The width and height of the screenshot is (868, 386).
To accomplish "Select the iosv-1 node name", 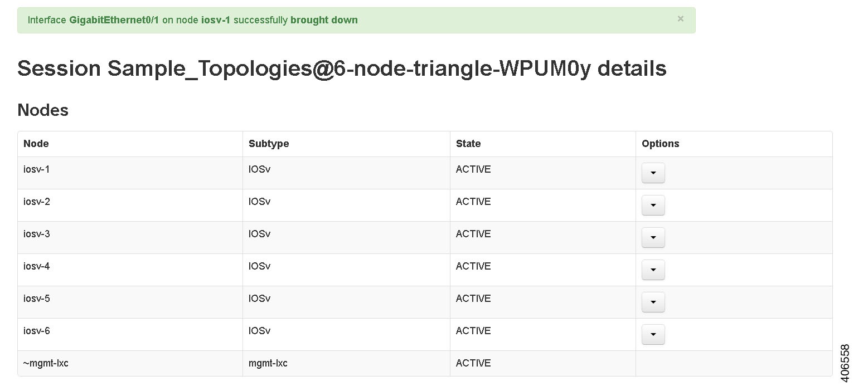I will [37, 169].
